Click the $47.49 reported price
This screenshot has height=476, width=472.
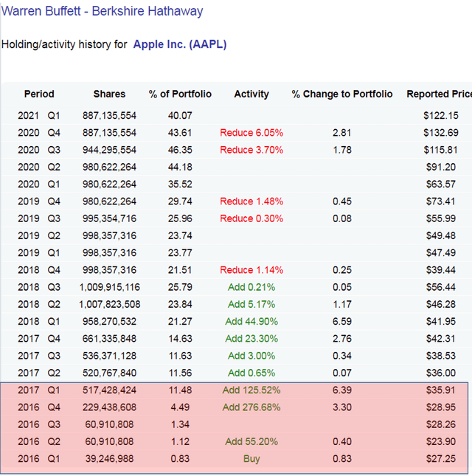coord(441,253)
